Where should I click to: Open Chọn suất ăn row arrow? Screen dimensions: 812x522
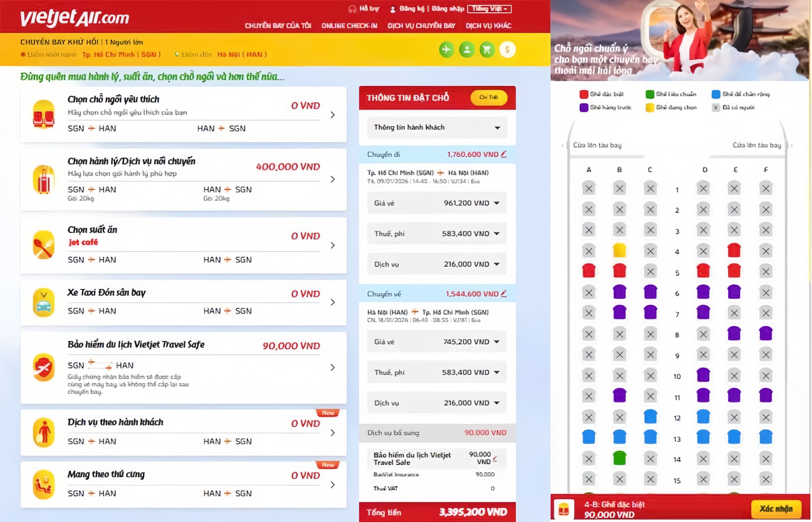tap(333, 245)
